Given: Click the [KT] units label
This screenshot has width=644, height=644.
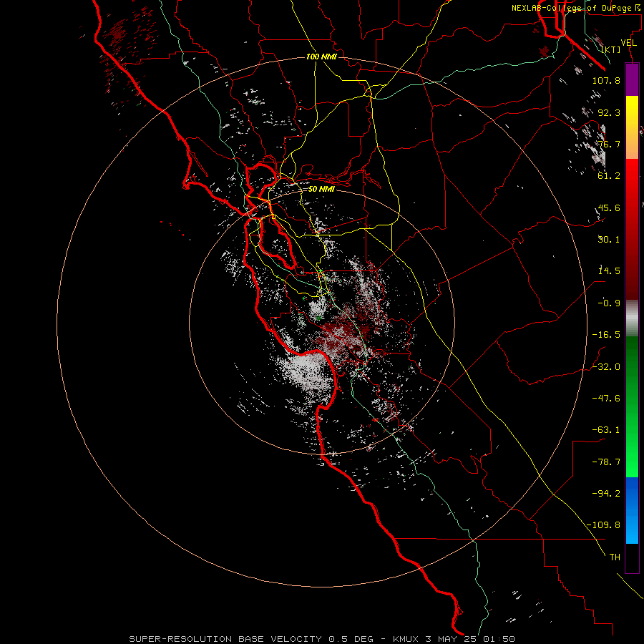Looking at the screenshot, I should pyautogui.click(x=611, y=49).
